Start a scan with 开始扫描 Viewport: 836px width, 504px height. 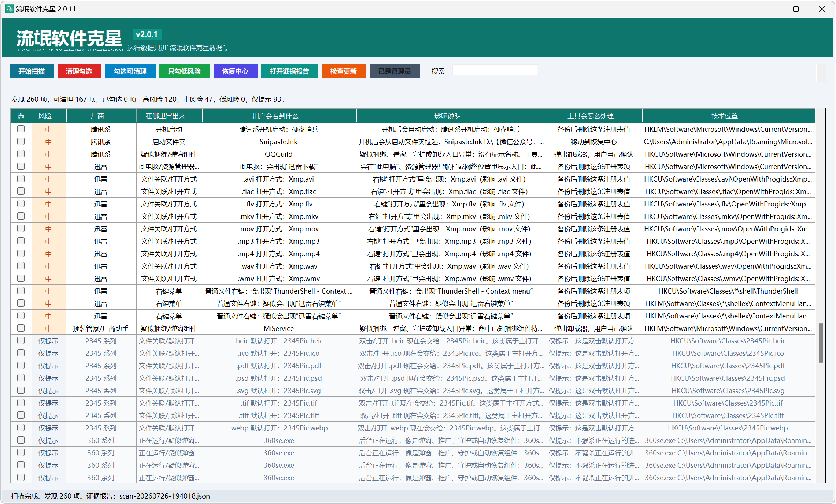coord(32,71)
